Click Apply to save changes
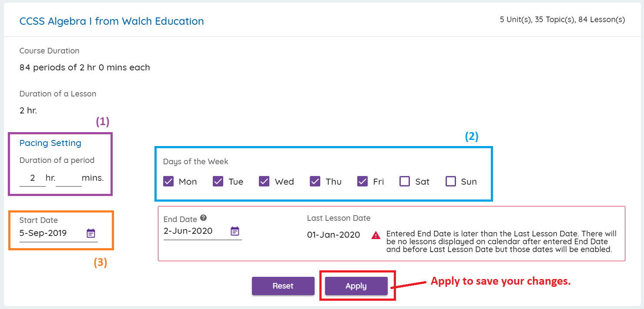 (356, 286)
